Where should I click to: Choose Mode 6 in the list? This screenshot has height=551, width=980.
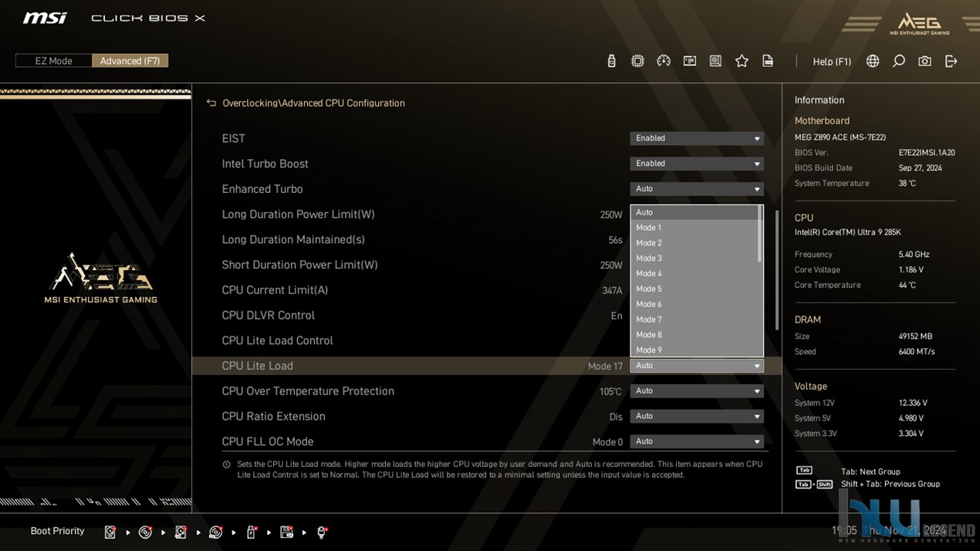click(694, 304)
